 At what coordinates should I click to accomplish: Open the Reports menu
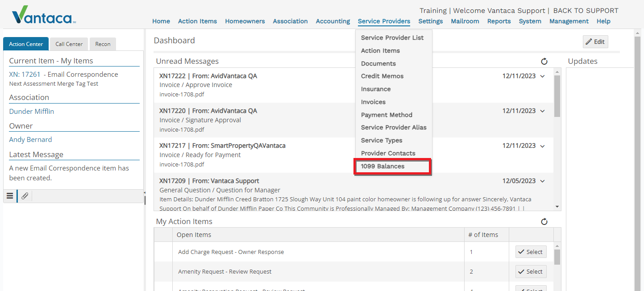499,21
